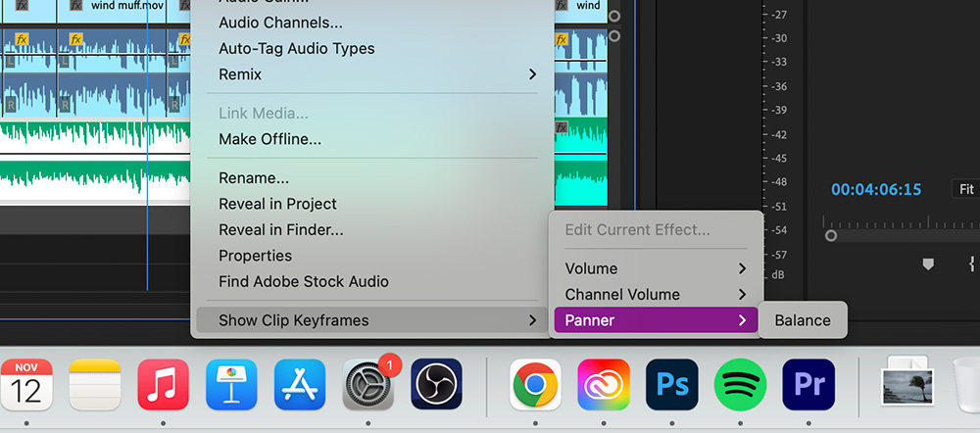Screen dimensions: 980x433
Task: Open the Music app in dock
Action: (x=163, y=384)
